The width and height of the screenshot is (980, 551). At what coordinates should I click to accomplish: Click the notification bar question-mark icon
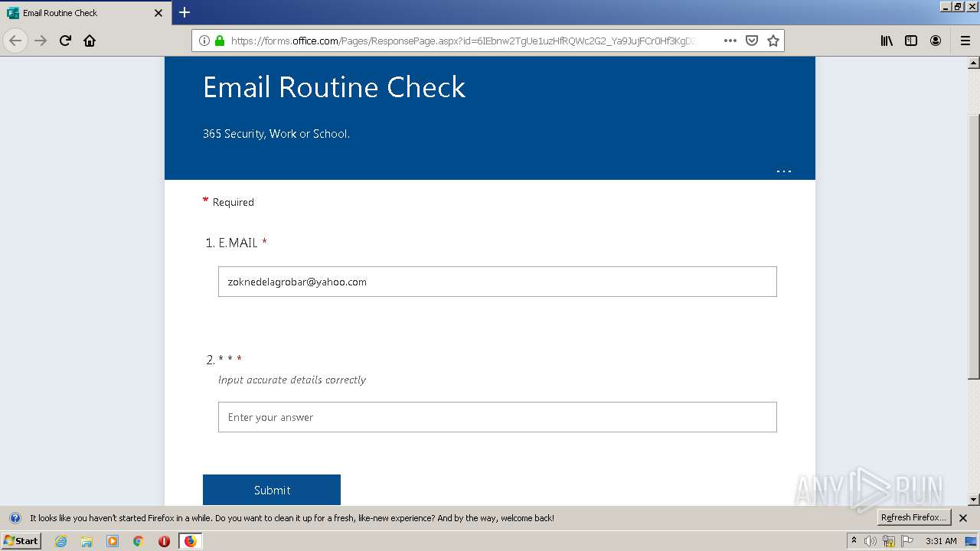point(15,518)
